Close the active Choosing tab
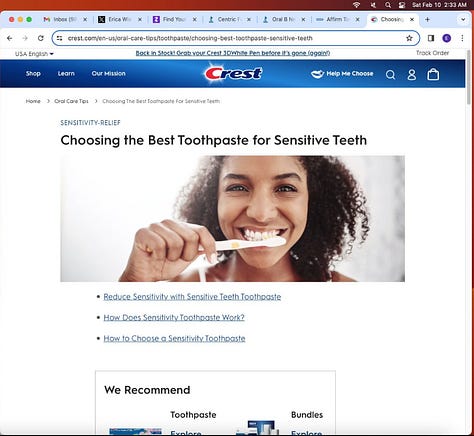 (412, 20)
